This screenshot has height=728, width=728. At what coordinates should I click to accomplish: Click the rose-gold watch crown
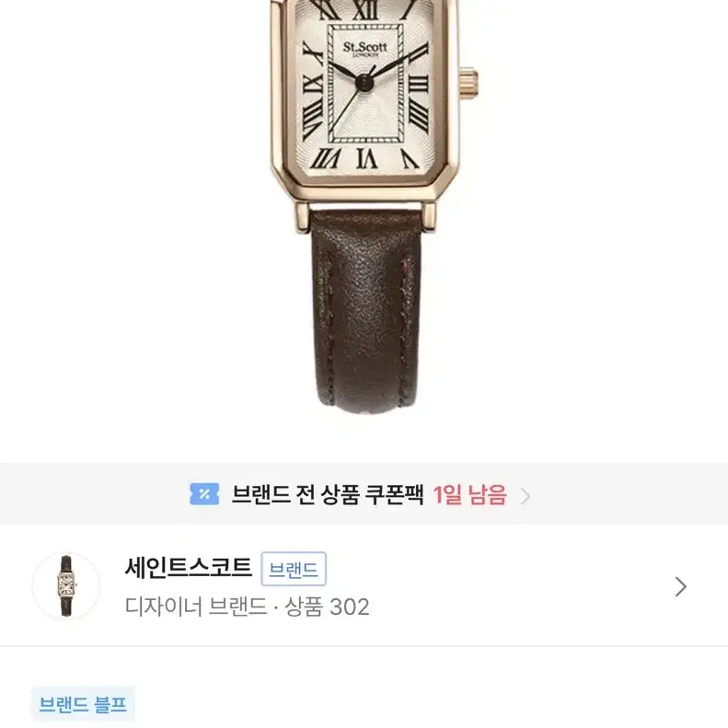pos(468,83)
